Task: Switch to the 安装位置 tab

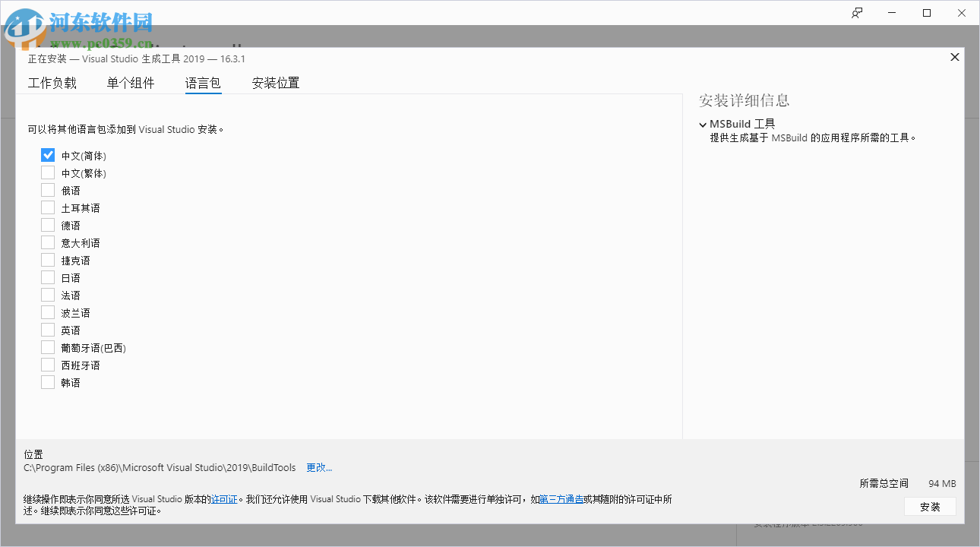Action: [x=275, y=83]
